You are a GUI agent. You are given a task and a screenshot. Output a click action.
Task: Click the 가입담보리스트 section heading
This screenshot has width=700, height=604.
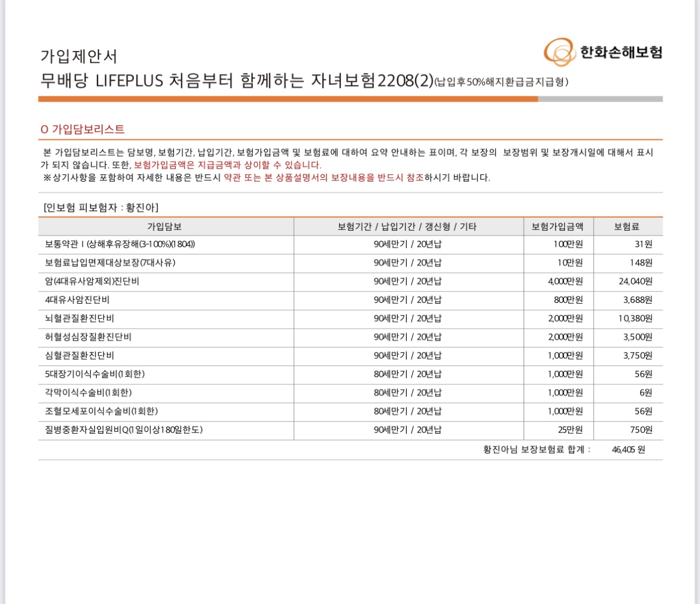(83, 129)
